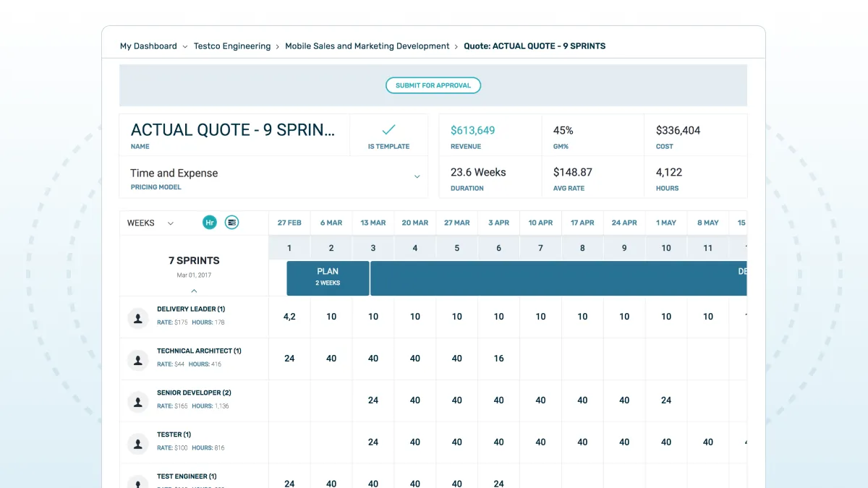Click the TESTER (1) role name
Viewport: 868px width, 488px height.
[x=174, y=435]
